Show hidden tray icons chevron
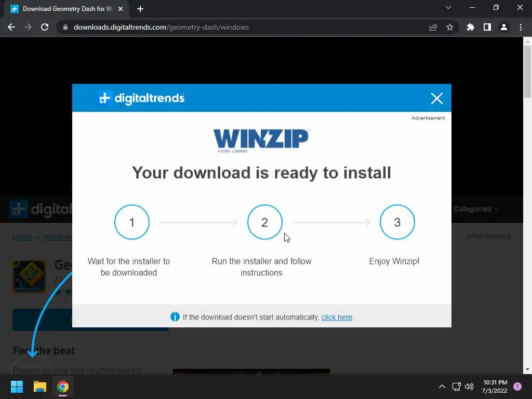Screen dimensions: 532x399 [442, 387]
